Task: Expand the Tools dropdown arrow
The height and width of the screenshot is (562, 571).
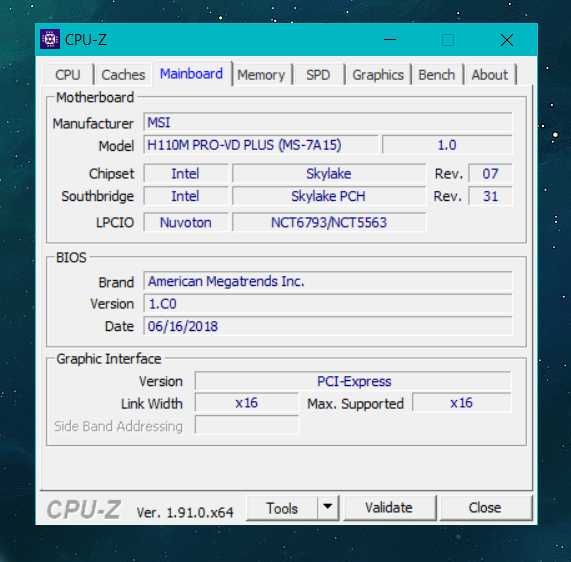Action: 328,508
